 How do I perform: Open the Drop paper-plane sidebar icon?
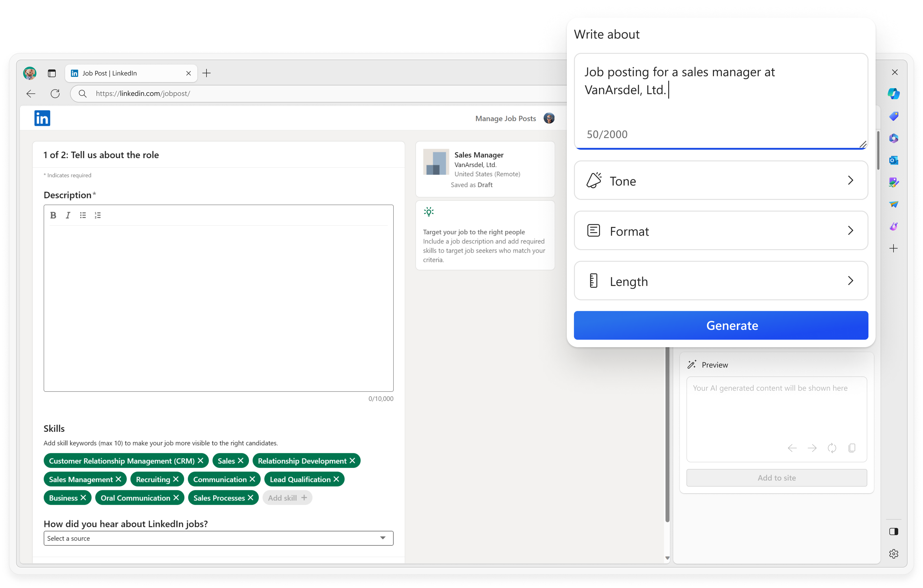(x=894, y=204)
